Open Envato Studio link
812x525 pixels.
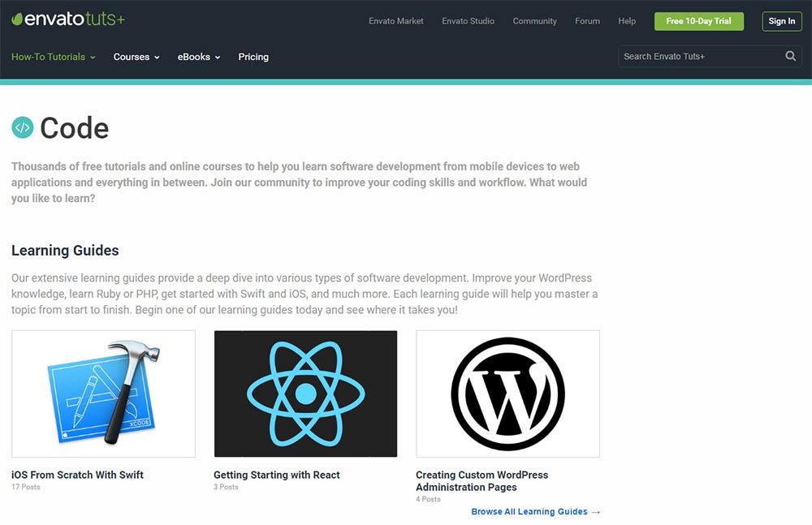click(469, 21)
